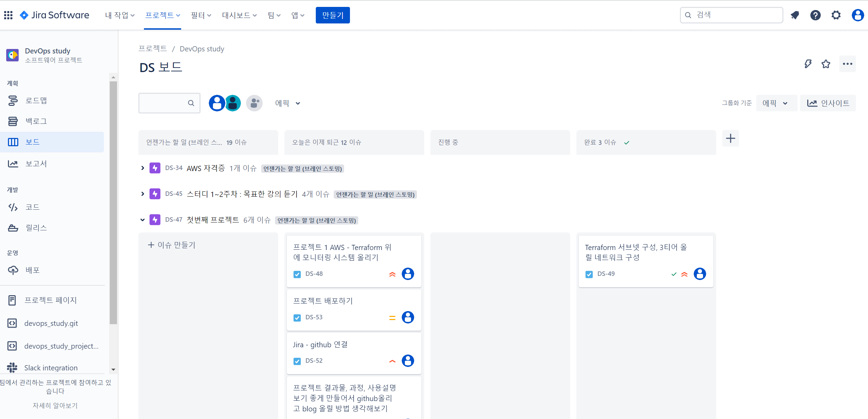Image resolution: width=868 pixels, height=419 pixels.
Task: Open the Jira - github 연결 card
Action: [x=354, y=353]
